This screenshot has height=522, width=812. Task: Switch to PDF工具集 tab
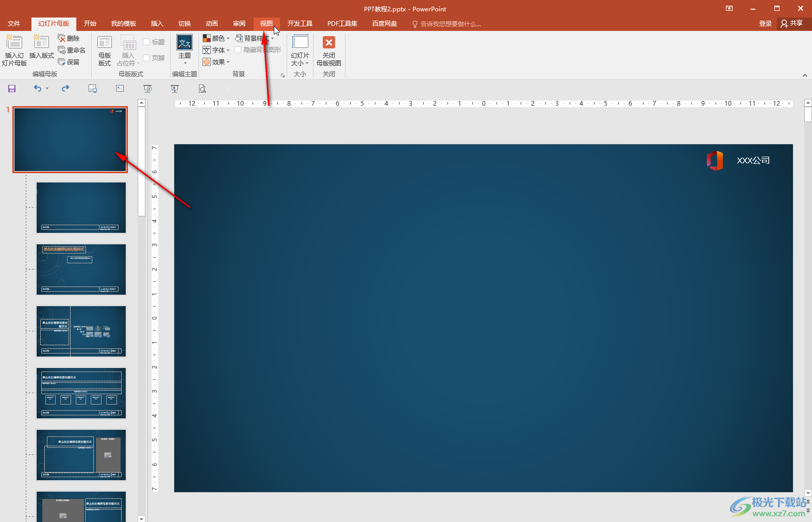pyautogui.click(x=342, y=24)
